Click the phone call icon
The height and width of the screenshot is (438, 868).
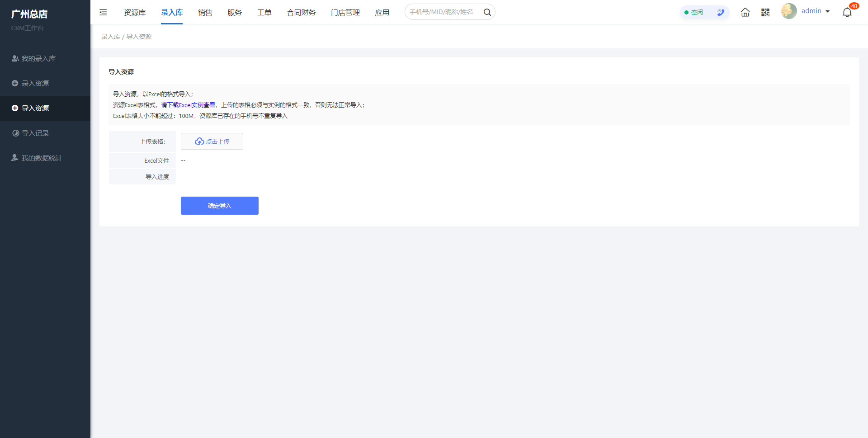coord(720,12)
